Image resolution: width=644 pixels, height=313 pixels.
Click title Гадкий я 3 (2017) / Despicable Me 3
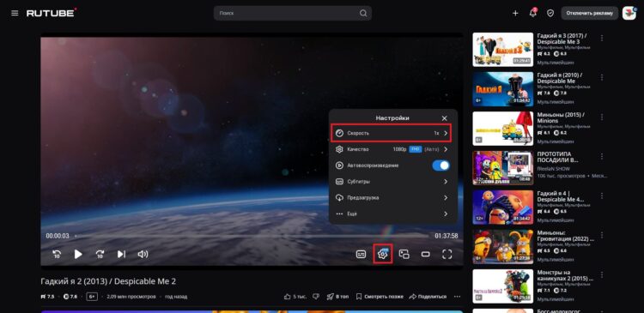click(562, 39)
